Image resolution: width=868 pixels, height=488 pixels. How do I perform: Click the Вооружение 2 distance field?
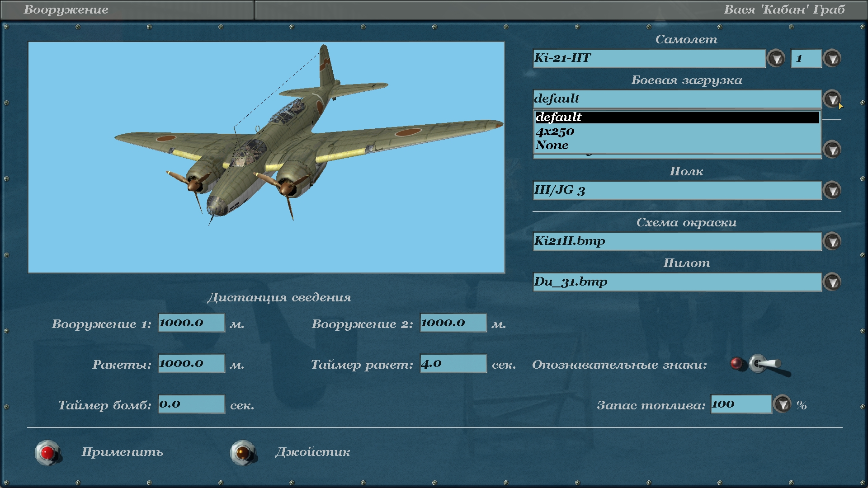[x=453, y=323]
